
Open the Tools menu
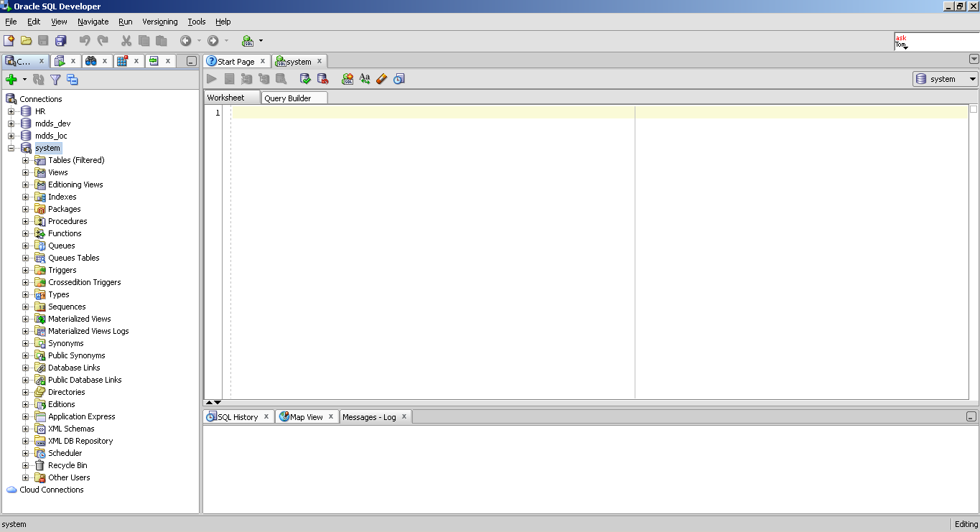pyautogui.click(x=197, y=22)
